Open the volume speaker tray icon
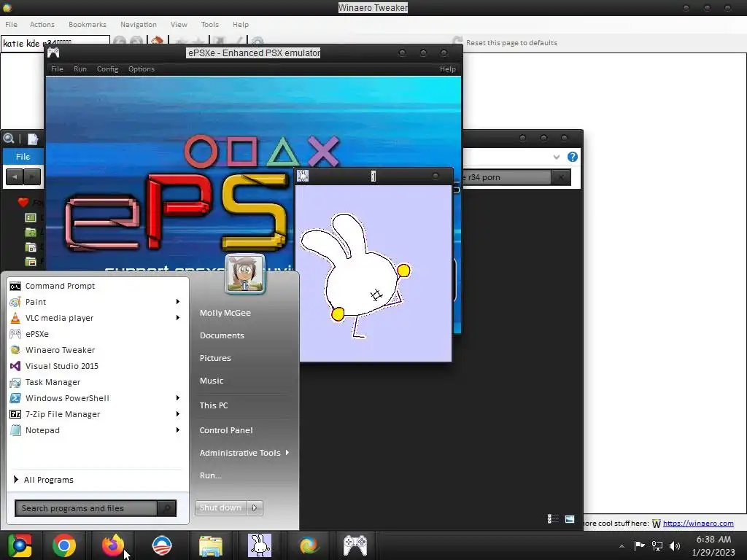Screen dimensions: 747x560 [x=675, y=545]
